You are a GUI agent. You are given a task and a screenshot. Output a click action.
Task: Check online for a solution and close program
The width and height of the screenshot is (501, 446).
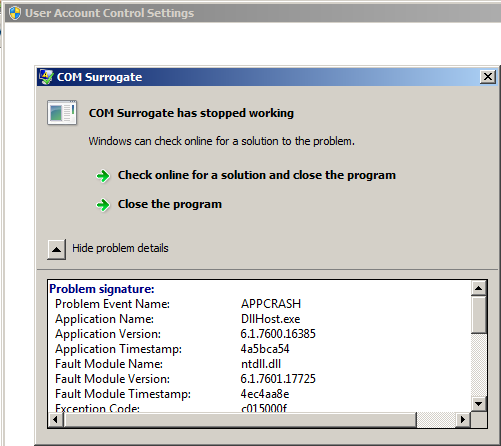[257, 175]
